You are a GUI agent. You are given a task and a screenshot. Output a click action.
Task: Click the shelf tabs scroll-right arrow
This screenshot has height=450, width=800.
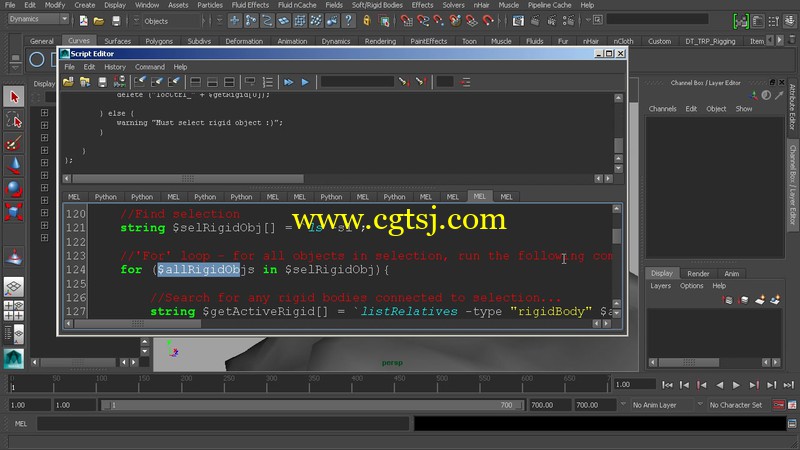(780, 40)
